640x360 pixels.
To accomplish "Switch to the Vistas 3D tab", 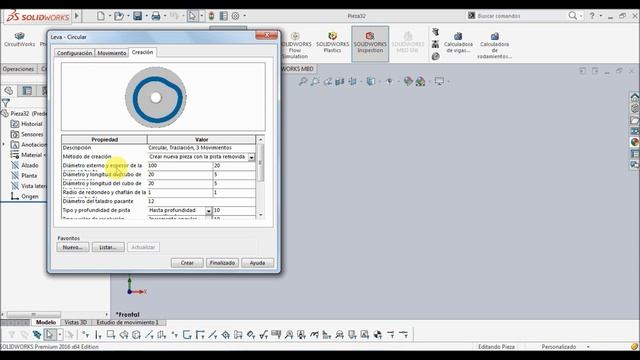I will click(76, 322).
